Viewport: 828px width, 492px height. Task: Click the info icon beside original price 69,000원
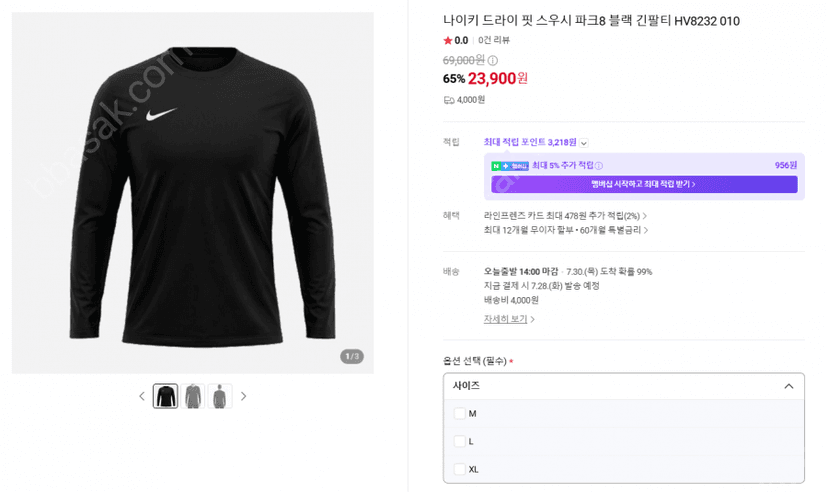click(x=492, y=60)
